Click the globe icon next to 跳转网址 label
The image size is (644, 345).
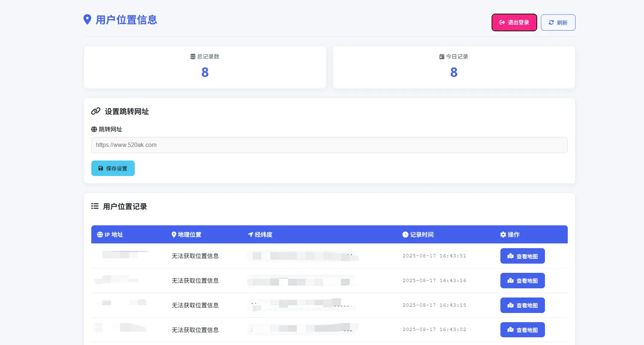(x=94, y=129)
